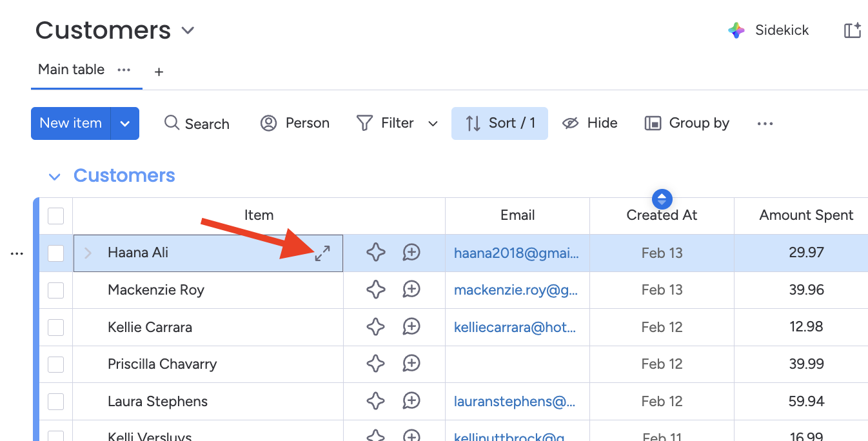
Task: Hide columns using the Hide button
Action: (589, 123)
